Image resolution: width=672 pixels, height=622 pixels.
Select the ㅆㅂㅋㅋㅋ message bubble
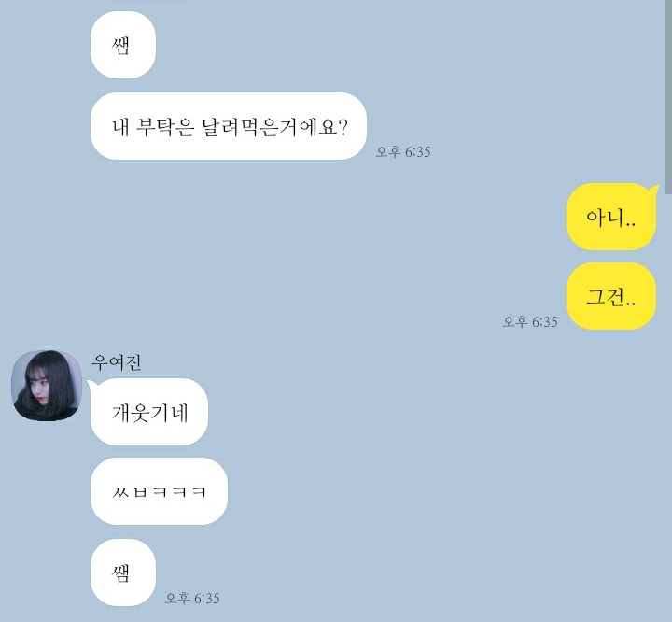click(x=159, y=491)
